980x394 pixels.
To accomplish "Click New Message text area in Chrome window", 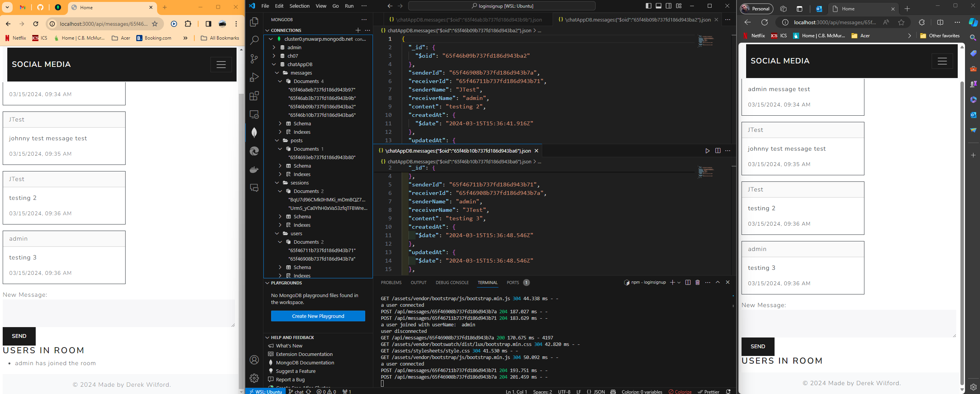I will pos(119,313).
